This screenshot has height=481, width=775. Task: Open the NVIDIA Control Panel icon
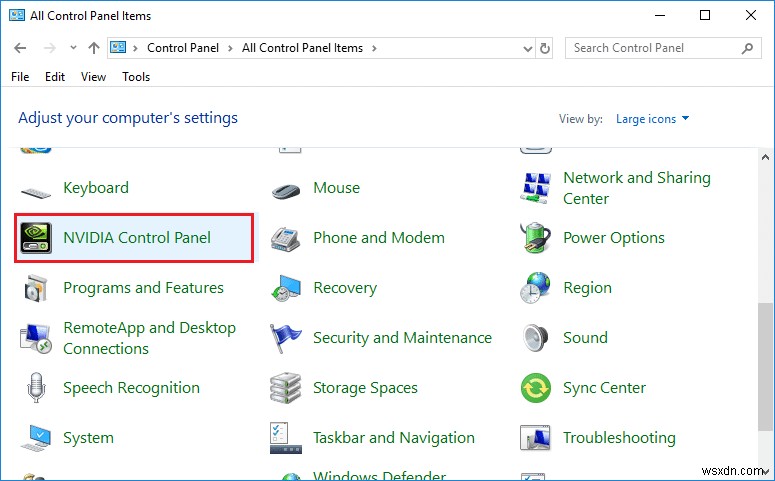(x=36, y=238)
